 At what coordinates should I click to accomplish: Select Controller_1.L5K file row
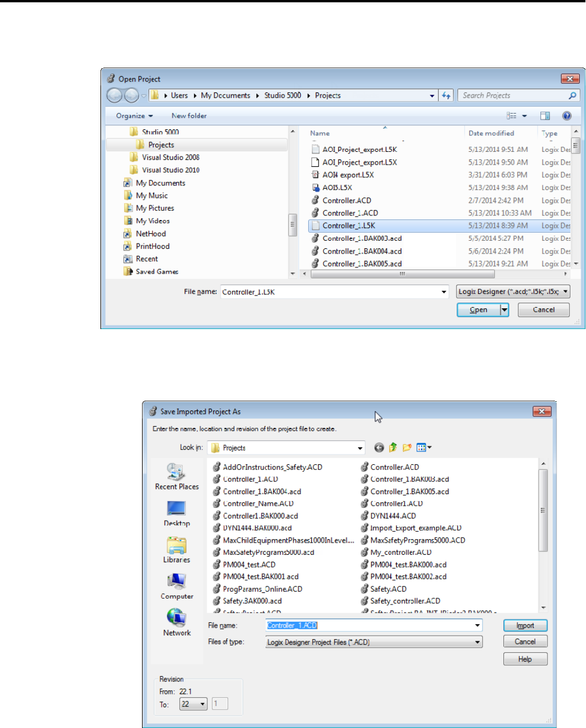439,226
